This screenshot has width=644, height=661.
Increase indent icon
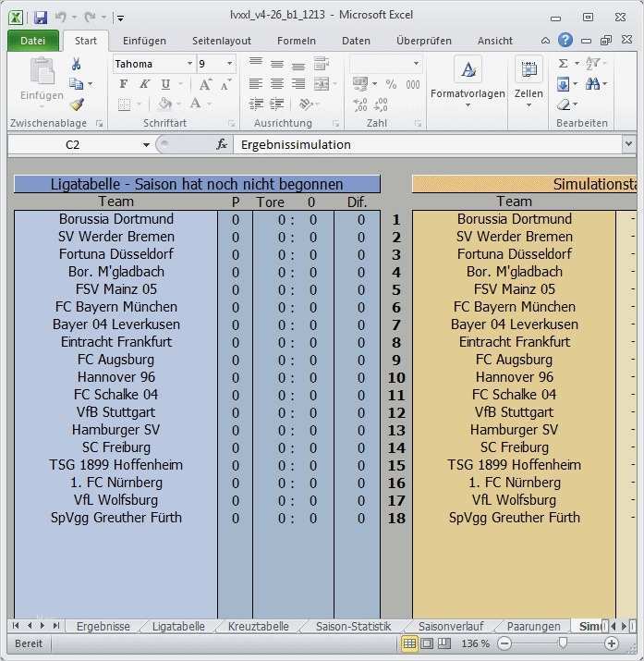coord(276,104)
